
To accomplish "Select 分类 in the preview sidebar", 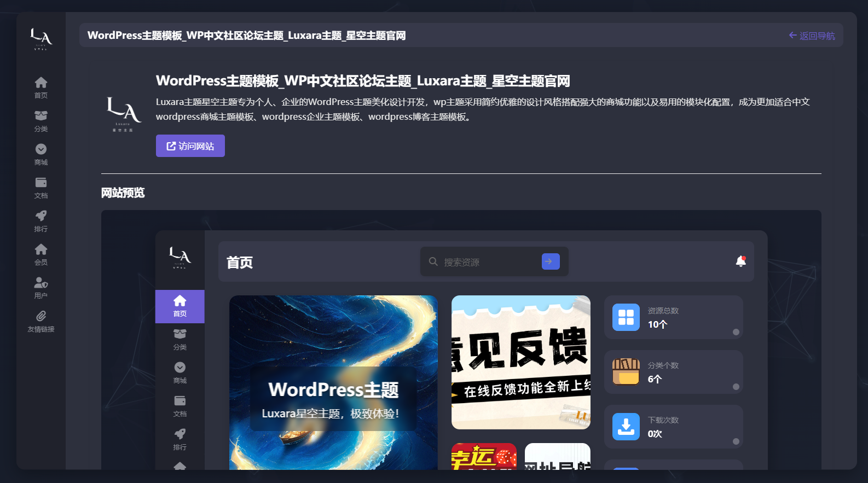I will [180, 340].
